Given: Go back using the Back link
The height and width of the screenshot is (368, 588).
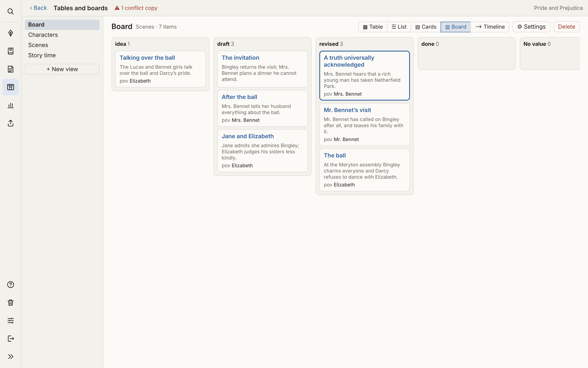Looking at the screenshot, I should (38, 8).
